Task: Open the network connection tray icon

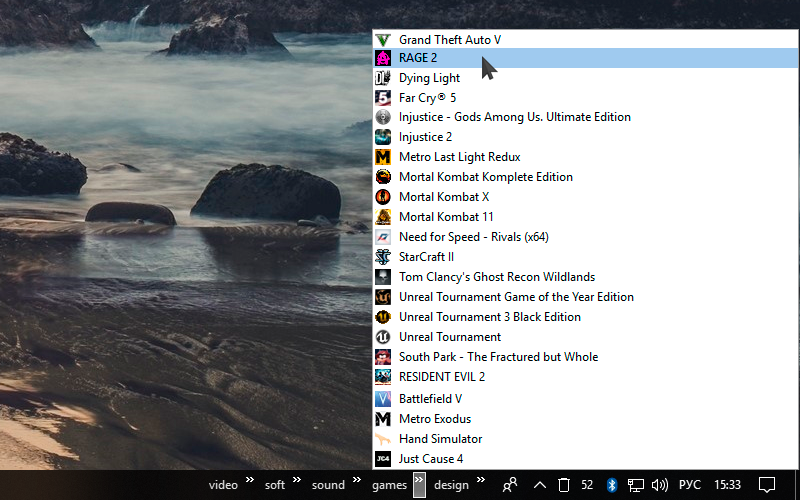Action: point(635,485)
